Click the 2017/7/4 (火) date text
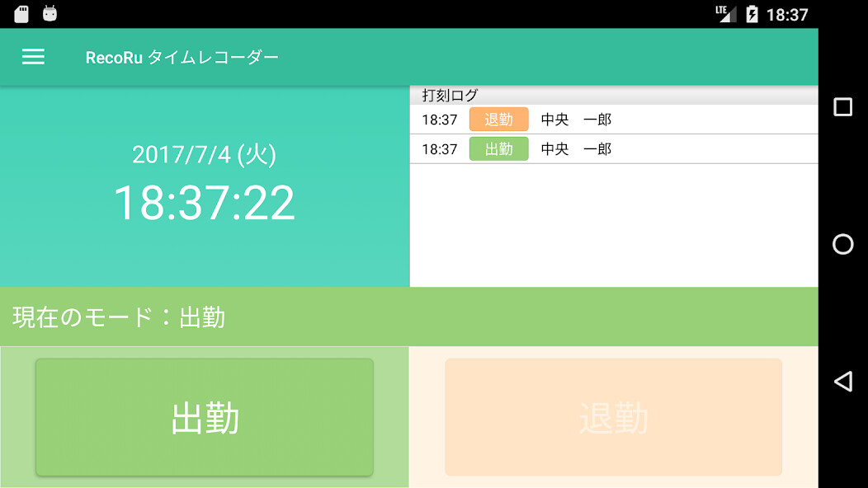868x488 pixels. pyautogui.click(x=205, y=154)
